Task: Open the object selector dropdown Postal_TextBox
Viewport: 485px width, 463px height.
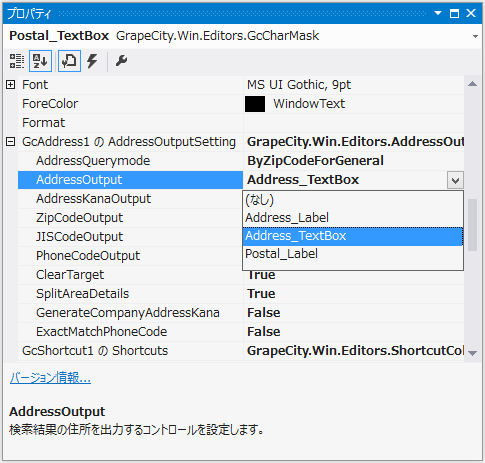Action: click(475, 36)
